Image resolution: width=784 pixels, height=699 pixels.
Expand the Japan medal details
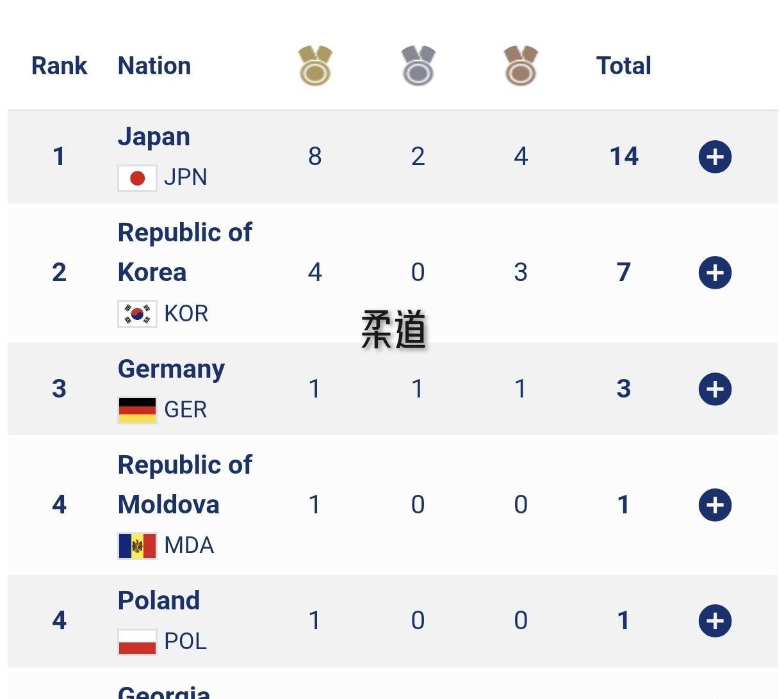[x=715, y=157]
